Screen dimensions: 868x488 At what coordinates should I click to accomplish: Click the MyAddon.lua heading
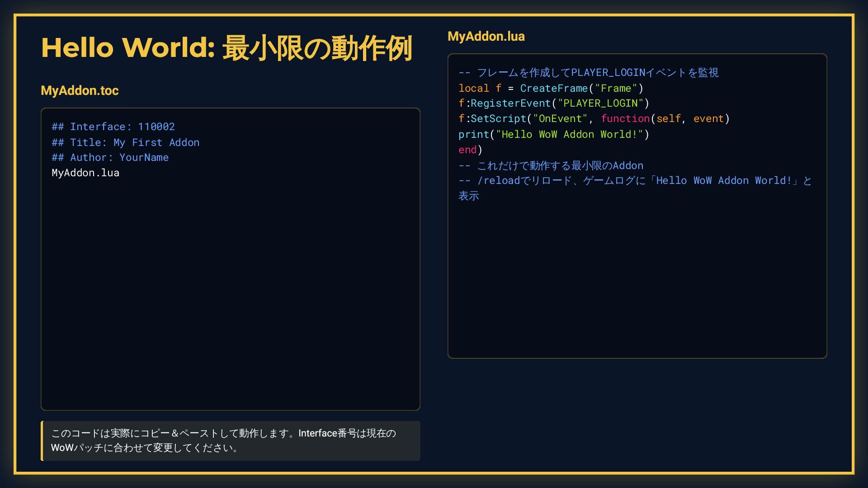click(x=486, y=36)
